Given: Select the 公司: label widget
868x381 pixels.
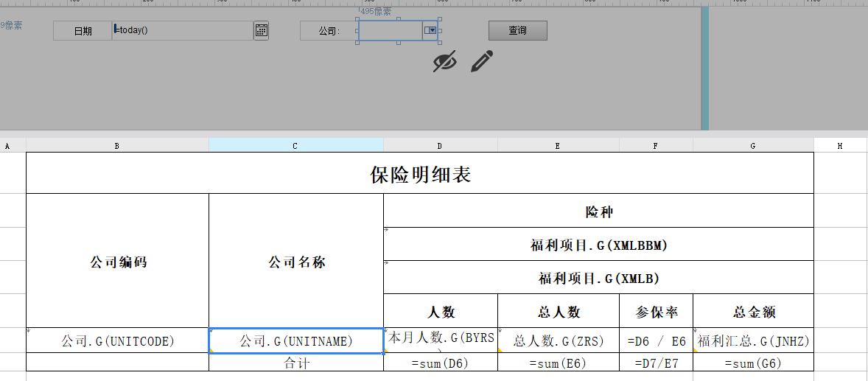Looking at the screenshot, I should tap(329, 30).
